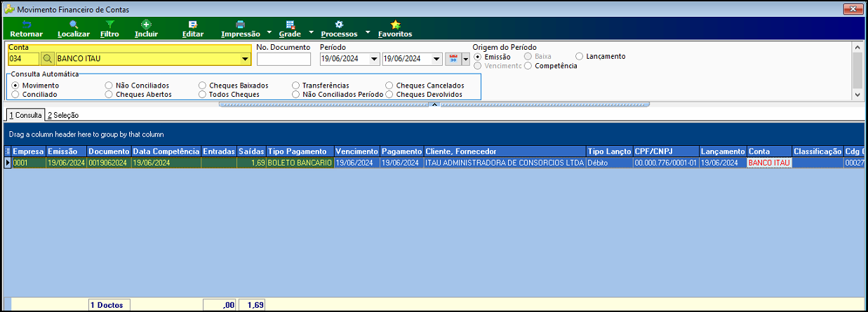The image size is (868, 312).
Task: Click the Entradas total ,00 in footer
Action: tap(219, 305)
